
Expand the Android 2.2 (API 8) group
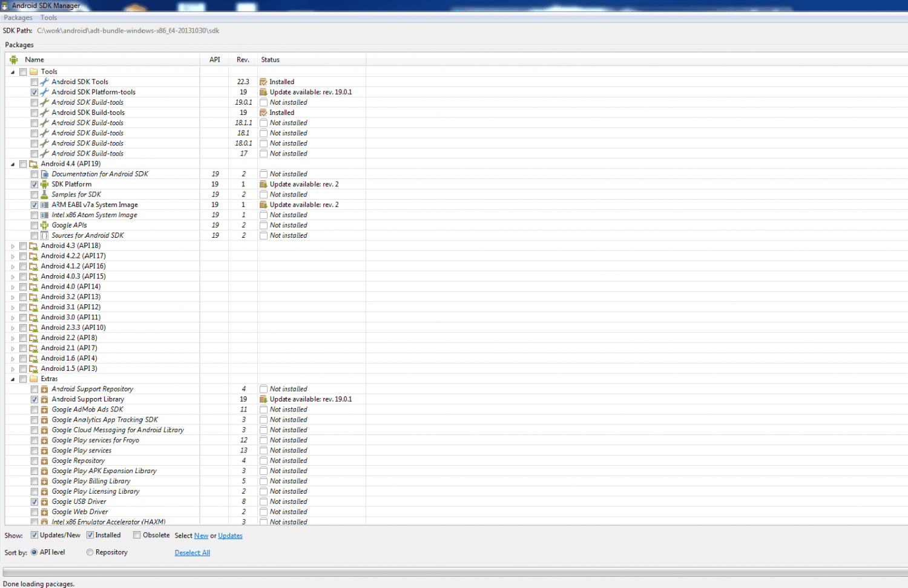[x=13, y=338]
